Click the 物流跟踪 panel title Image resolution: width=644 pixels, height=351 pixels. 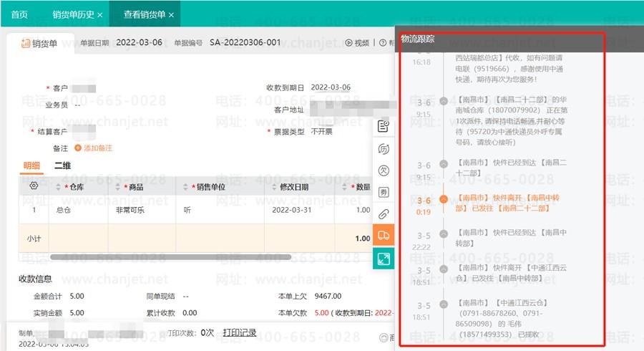tap(418, 39)
